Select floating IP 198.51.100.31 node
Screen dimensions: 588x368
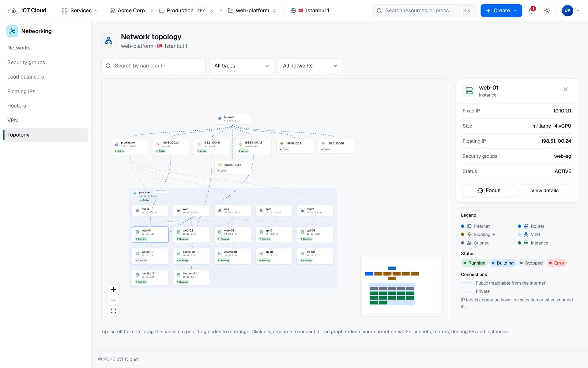pos(212,147)
